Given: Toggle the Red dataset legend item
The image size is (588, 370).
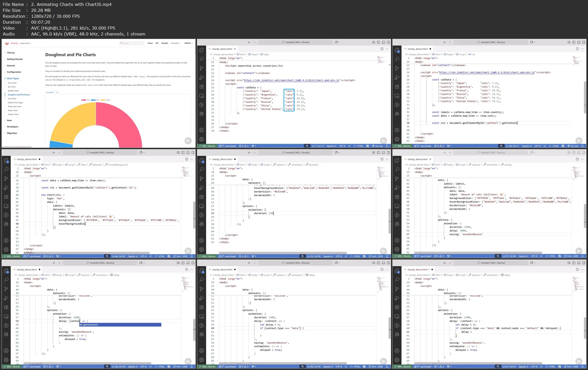Looking at the screenshot, I should 86,100.
